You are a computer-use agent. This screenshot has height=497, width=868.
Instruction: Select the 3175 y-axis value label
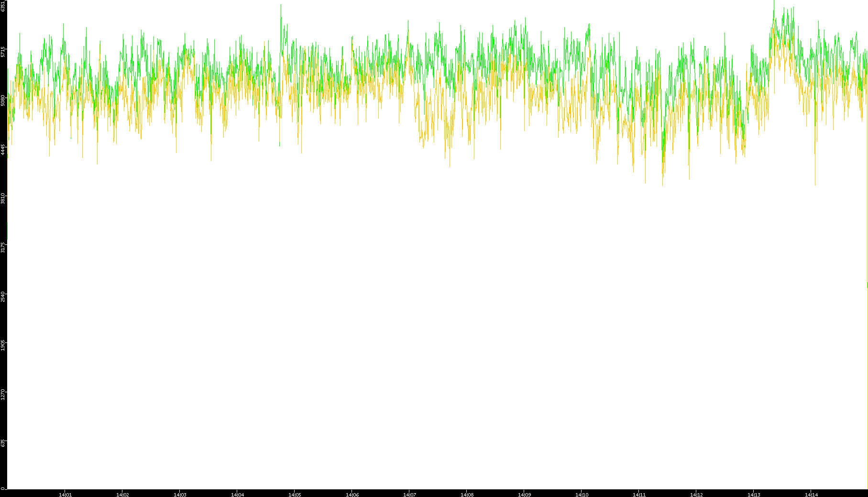[x=3, y=248]
